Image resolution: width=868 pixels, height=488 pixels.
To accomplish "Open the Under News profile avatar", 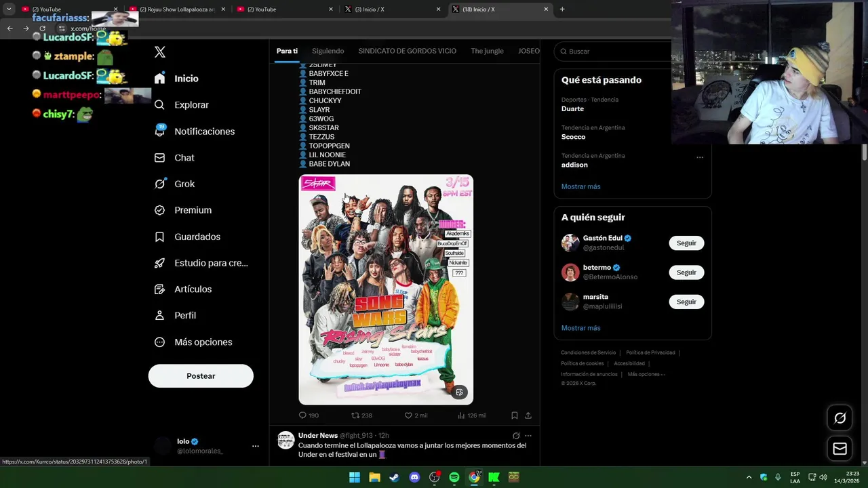I will pos(286,441).
